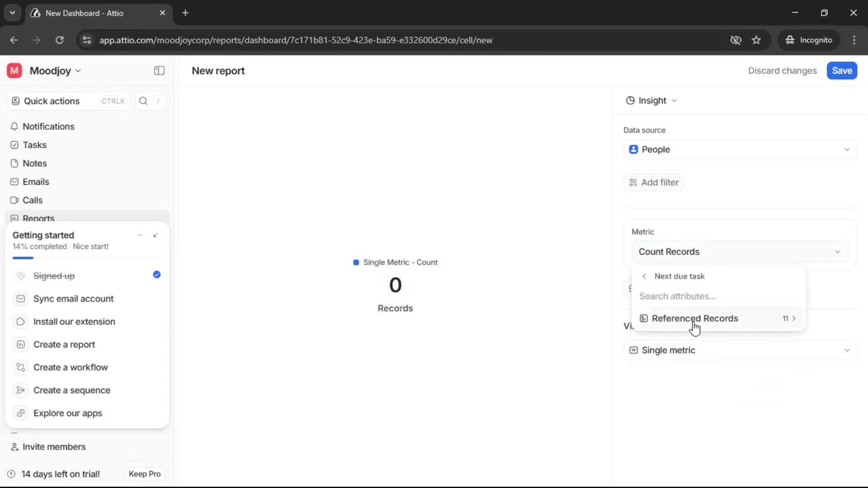Save the new report
This screenshot has width=868, height=488.
click(841, 70)
